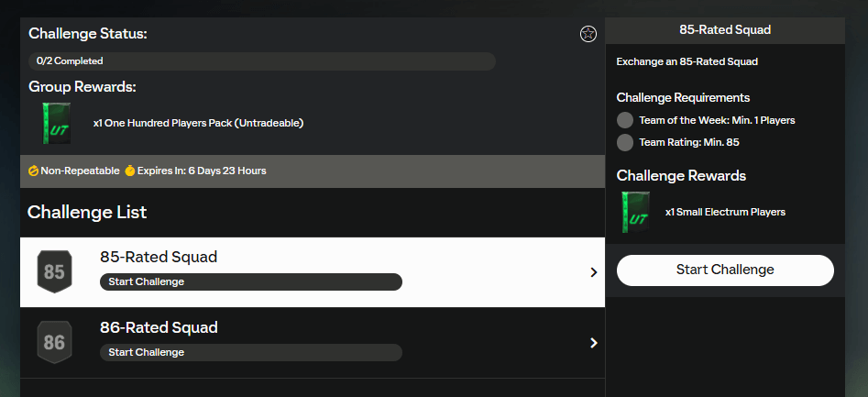The width and height of the screenshot is (868, 397).
Task: Click Start Challenge pill under 86-Rated Squad
Action: point(250,352)
